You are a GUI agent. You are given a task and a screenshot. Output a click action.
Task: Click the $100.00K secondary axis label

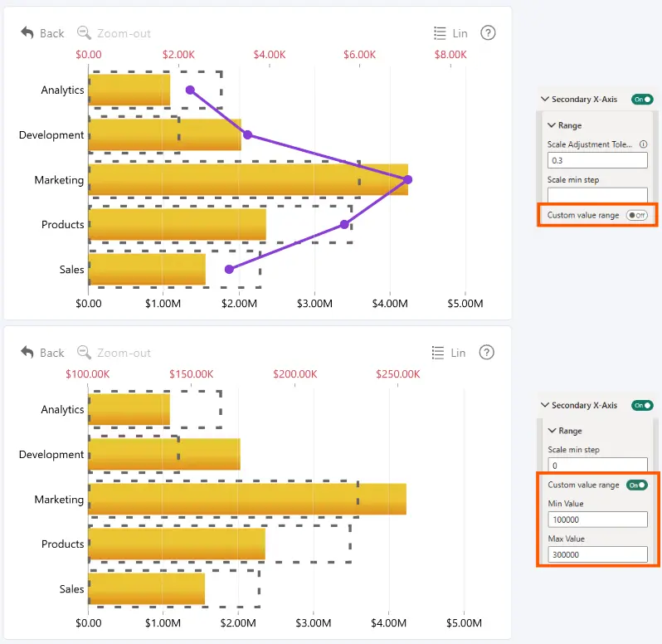(x=87, y=374)
